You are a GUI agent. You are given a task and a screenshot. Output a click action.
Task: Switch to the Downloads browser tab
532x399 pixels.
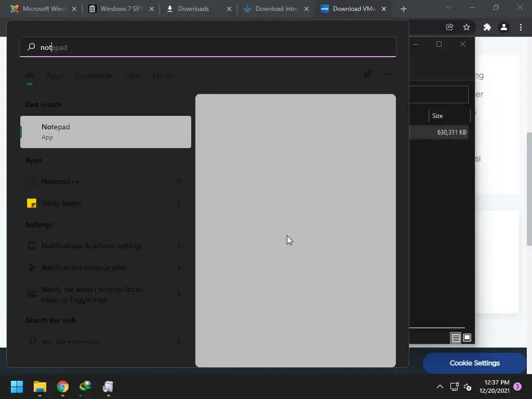[198, 9]
